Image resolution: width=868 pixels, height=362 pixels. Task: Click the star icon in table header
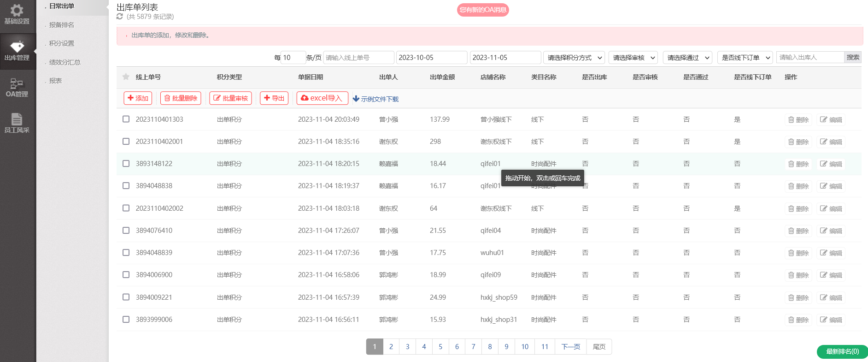pos(126,77)
